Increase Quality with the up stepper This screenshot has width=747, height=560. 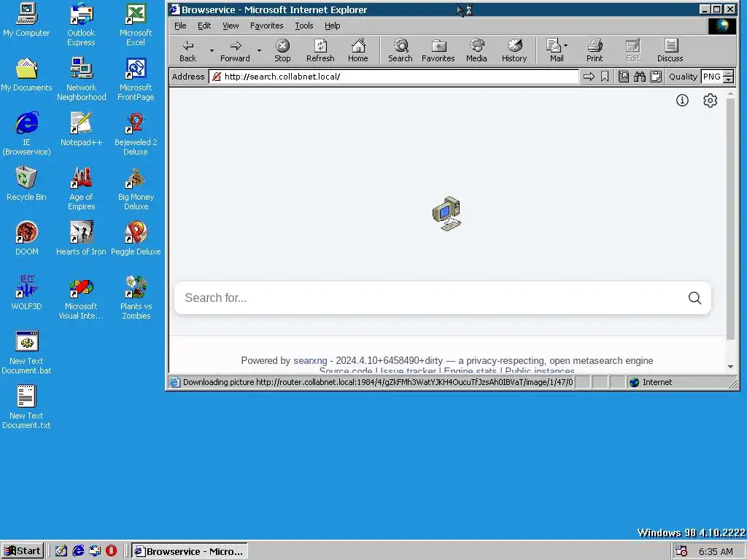click(x=729, y=74)
